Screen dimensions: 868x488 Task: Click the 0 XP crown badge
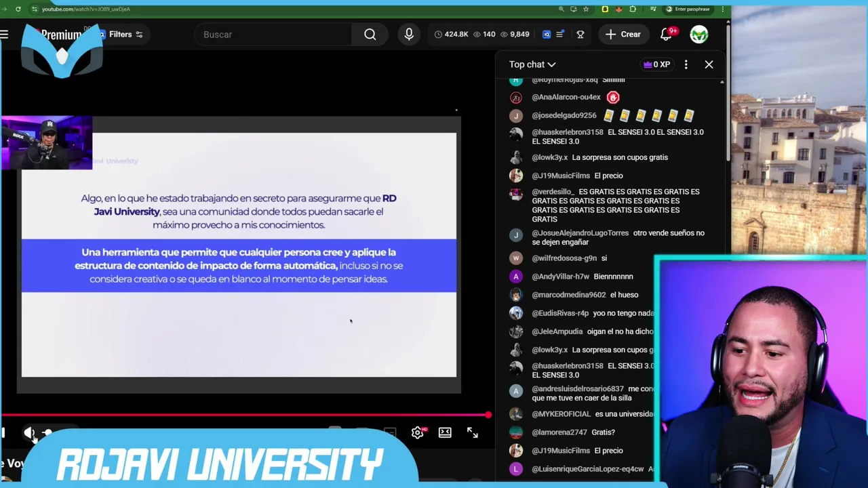click(657, 64)
